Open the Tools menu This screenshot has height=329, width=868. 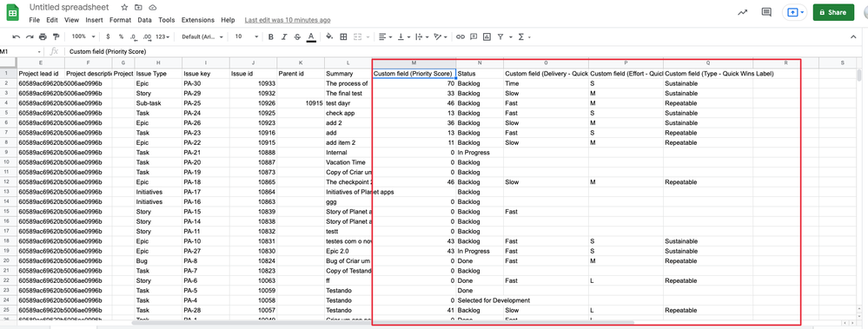(x=167, y=20)
